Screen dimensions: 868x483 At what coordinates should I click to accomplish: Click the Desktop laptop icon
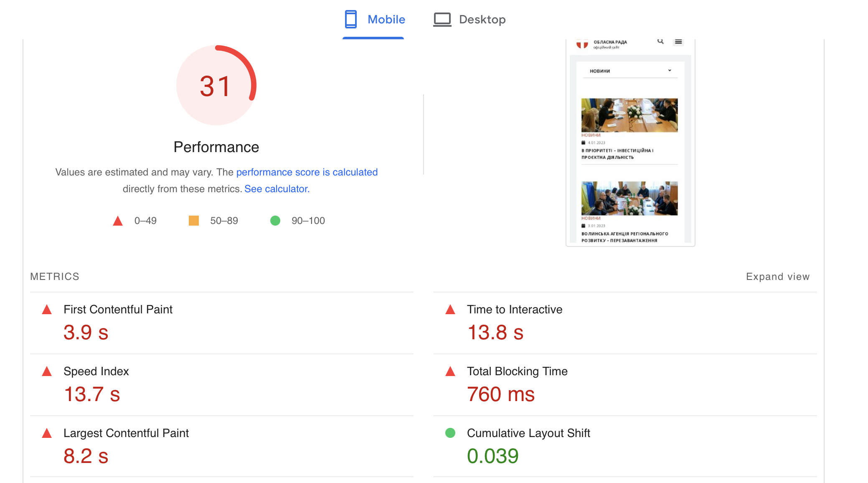pos(442,19)
